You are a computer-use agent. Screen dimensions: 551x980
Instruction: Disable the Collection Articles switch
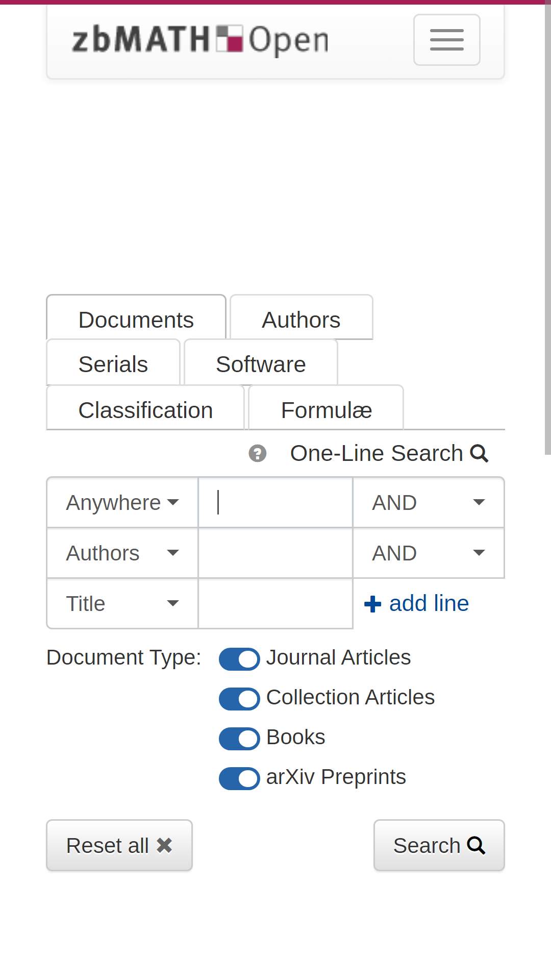click(x=239, y=698)
